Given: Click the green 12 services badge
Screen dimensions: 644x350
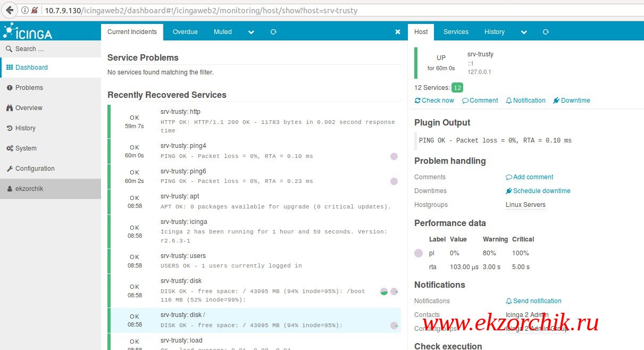Looking at the screenshot, I should [x=457, y=88].
